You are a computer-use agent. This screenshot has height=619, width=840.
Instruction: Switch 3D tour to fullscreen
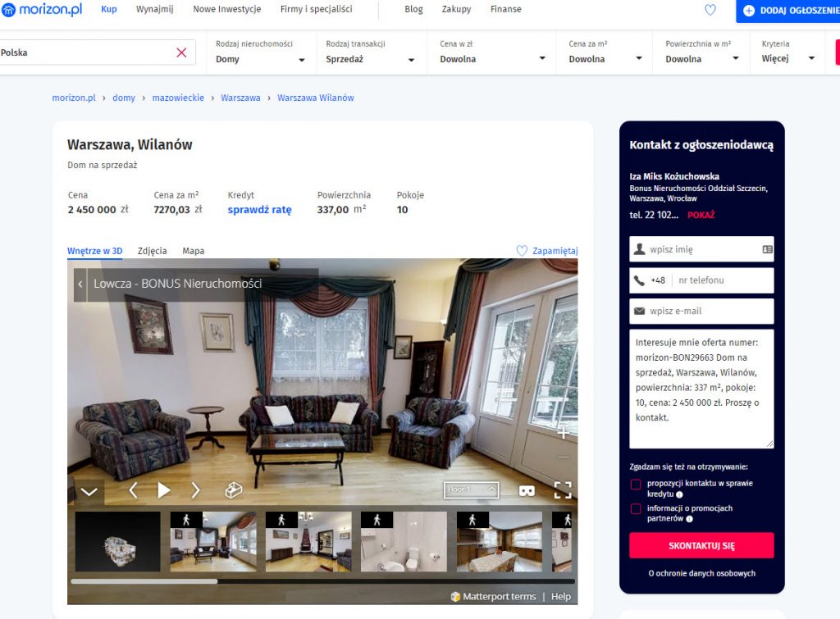point(563,490)
